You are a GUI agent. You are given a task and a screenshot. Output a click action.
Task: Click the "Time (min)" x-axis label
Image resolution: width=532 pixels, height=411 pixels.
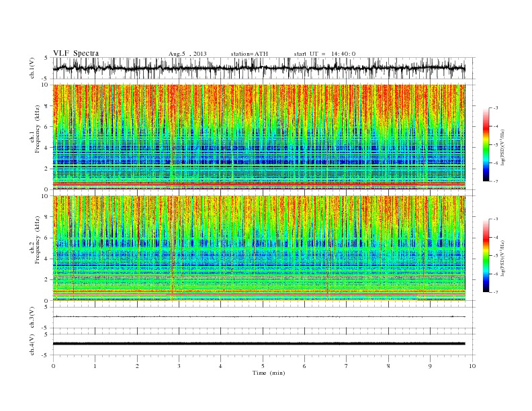269,373
